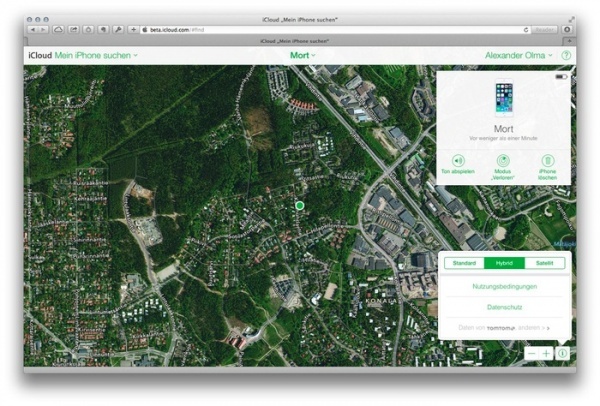Screen dimensions: 600x406
Task: Select the iCloud browser tab
Action: [300, 41]
